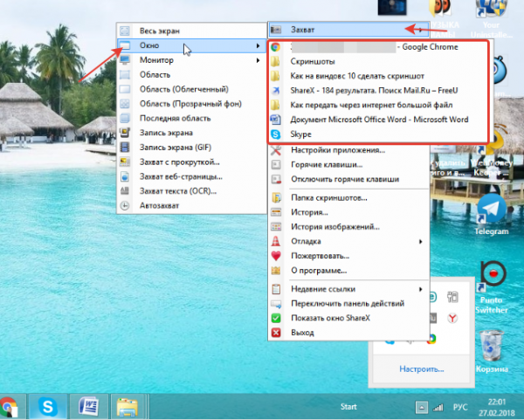Show hidden tray icons arrow in taskbar
Viewport: 524px width, 420px height.
(x=422, y=407)
